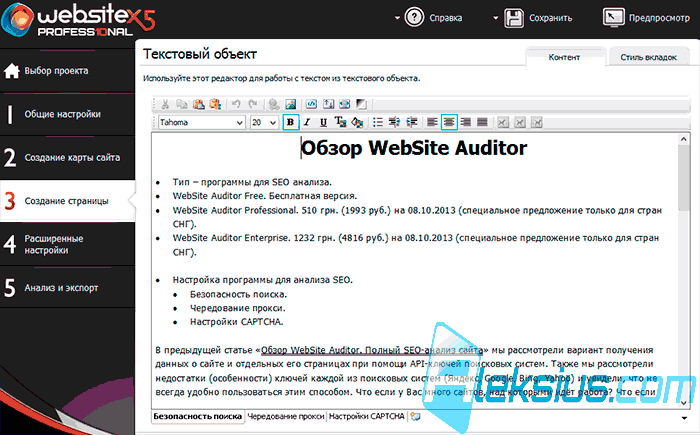Click the middle greyed-out icon after justify
This screenshot has height=435, width=700.
(x=520, y=122)
